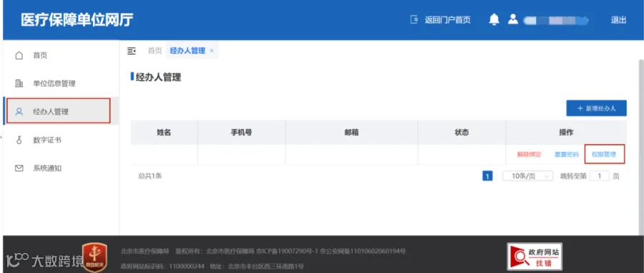Screen dimensions: 644x273
Task: Click 退出 to log out
Action: (618, 20)
